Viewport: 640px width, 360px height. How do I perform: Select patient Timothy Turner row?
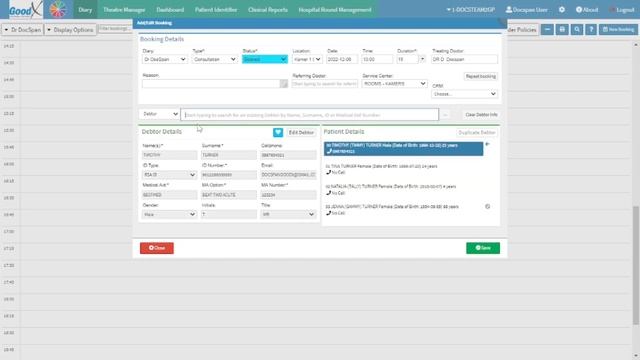coord(404,149)
